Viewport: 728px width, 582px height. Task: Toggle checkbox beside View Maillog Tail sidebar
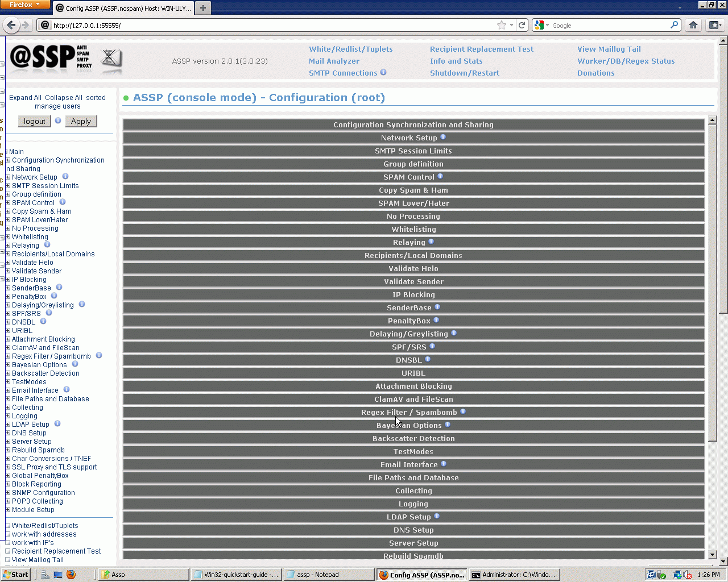(x=8, y=560)
